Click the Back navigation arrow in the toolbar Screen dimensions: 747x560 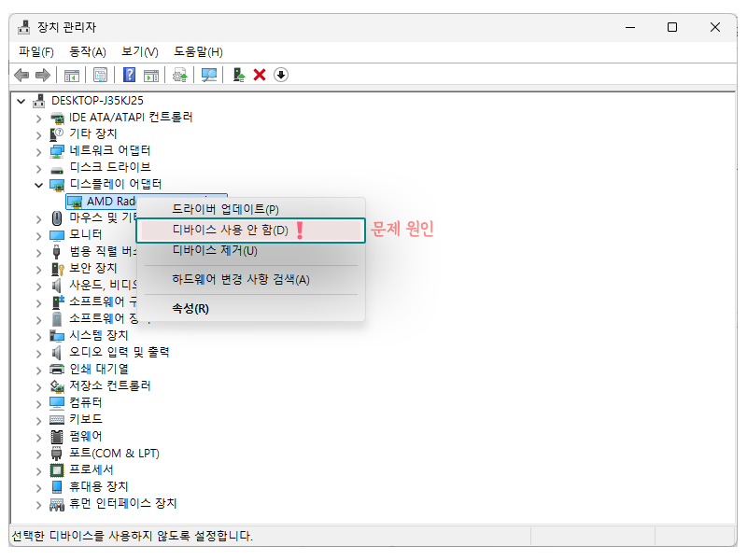(x=21, y=75)
